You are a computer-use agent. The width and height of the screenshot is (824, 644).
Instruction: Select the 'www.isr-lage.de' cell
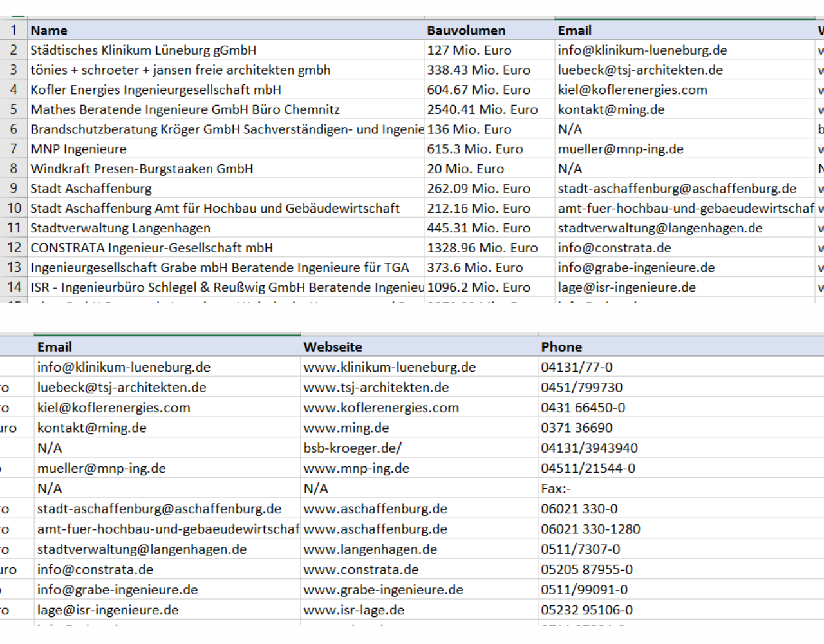pos(419,610)
